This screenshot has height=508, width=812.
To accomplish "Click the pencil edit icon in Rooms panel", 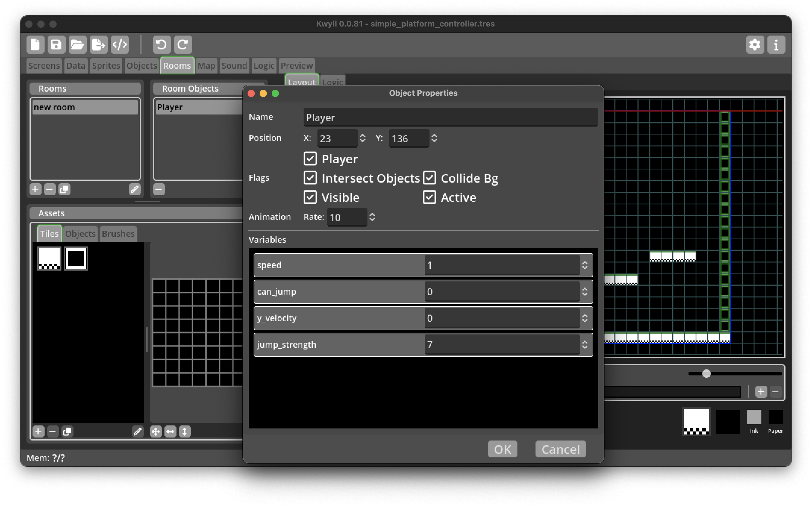I will [135, 190].
